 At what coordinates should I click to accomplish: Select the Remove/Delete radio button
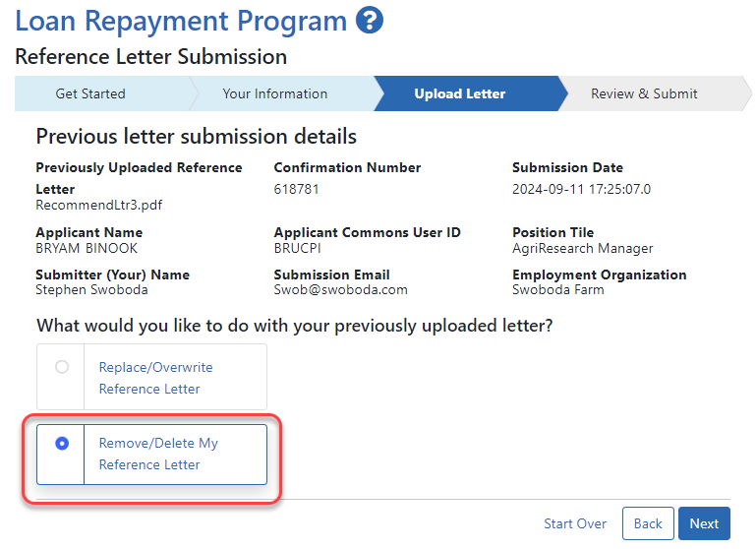[x=62, y=444]
